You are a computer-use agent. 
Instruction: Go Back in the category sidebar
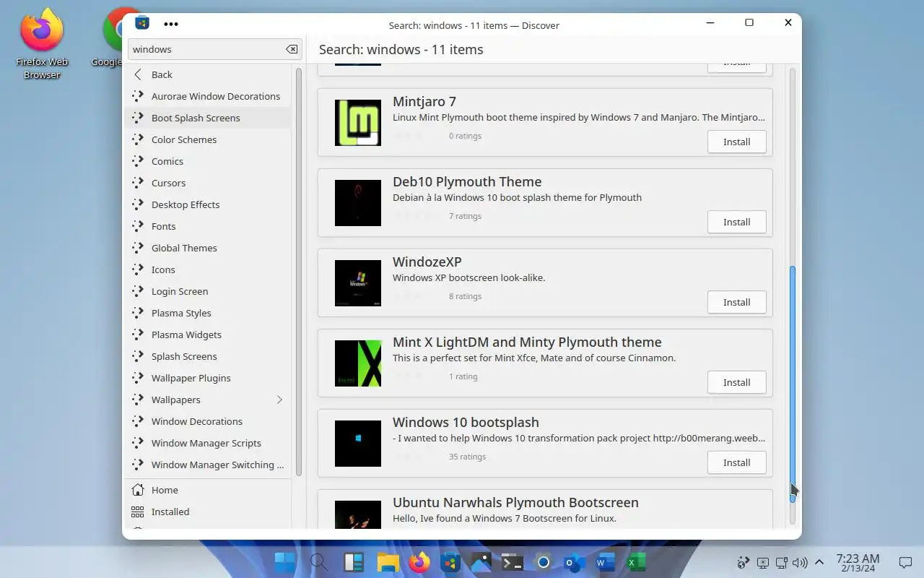pos(208,74)
